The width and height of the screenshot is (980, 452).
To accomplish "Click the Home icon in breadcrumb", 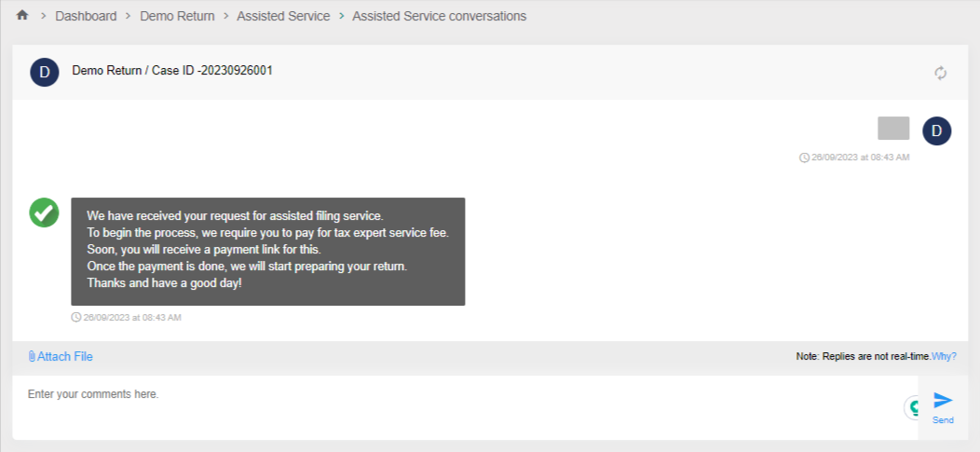I will point(22,16).
